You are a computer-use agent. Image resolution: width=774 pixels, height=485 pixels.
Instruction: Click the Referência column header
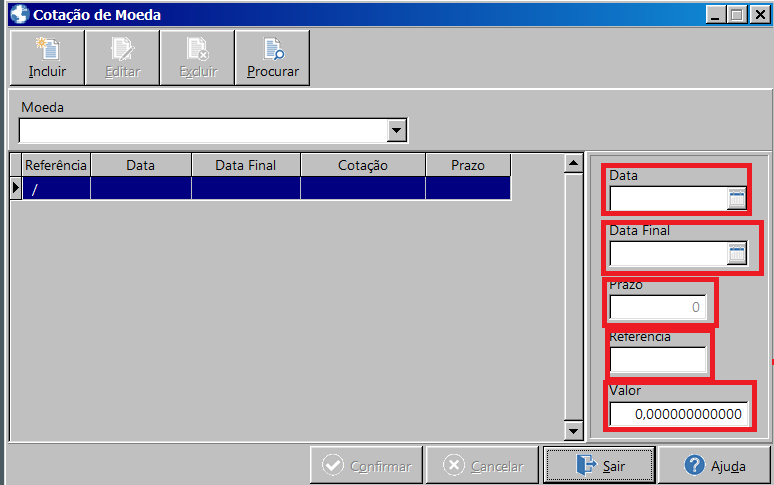56,165
